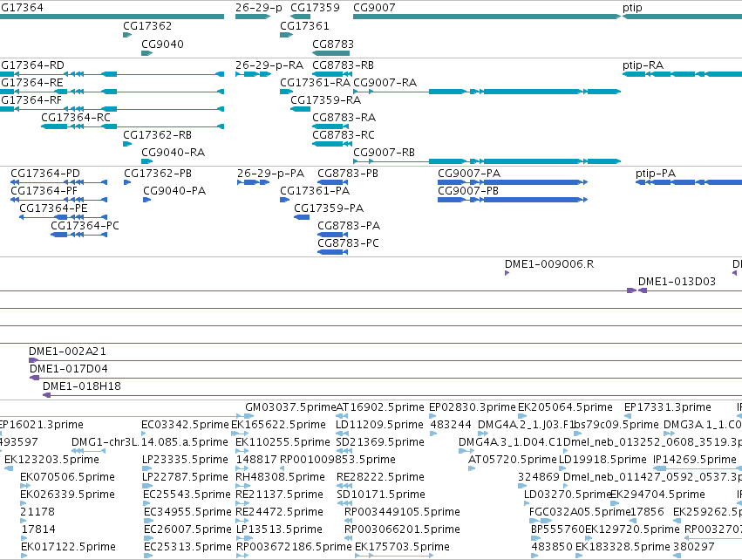Screen dimensions: 742x560
Task: Select transcript CG17359-RA
Action: [301, 109]
